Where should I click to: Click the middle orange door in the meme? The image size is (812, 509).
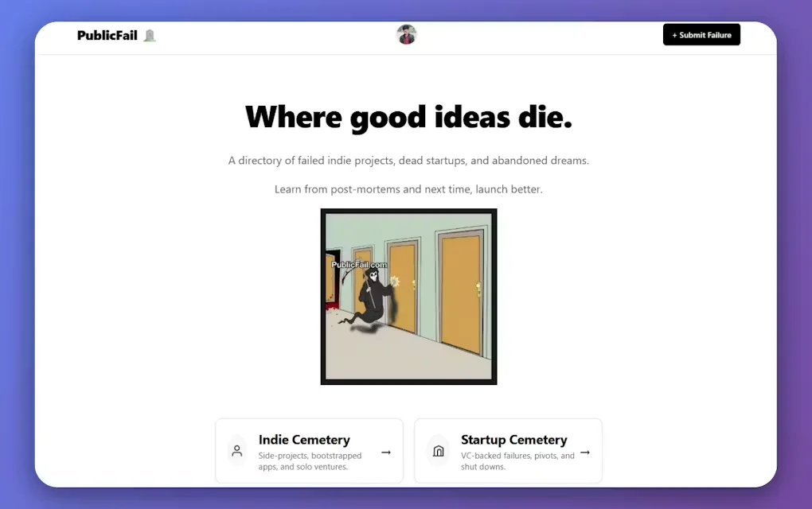404,290
